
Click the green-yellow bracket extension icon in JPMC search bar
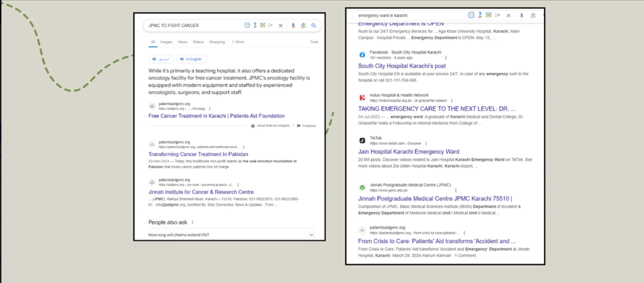tap(262, 25)
